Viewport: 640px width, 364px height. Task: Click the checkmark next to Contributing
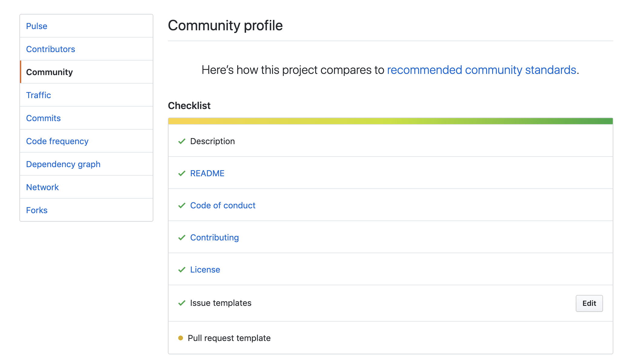(x=182, y=238)
